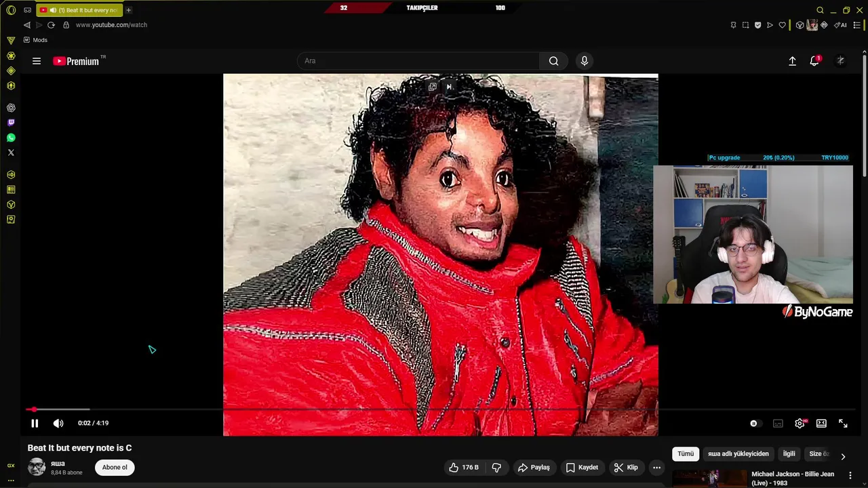The image size is (868, 488).
Task: Open the Mods bookmark item
Action: click(x=35, y=40)
